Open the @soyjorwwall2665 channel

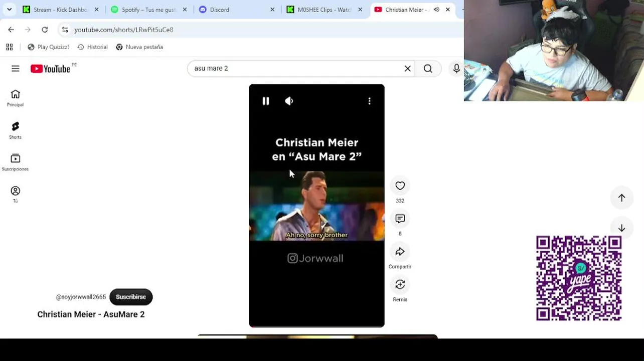click(x=81, y=297)
